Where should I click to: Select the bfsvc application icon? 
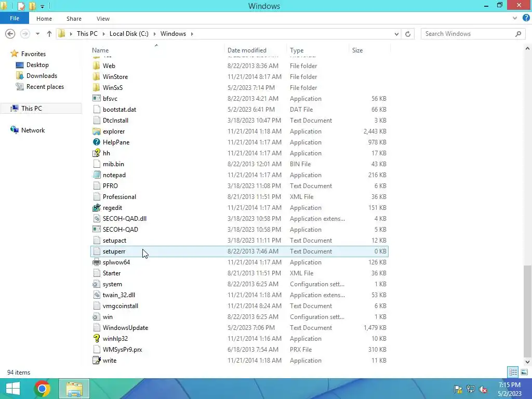pos(96,98)
